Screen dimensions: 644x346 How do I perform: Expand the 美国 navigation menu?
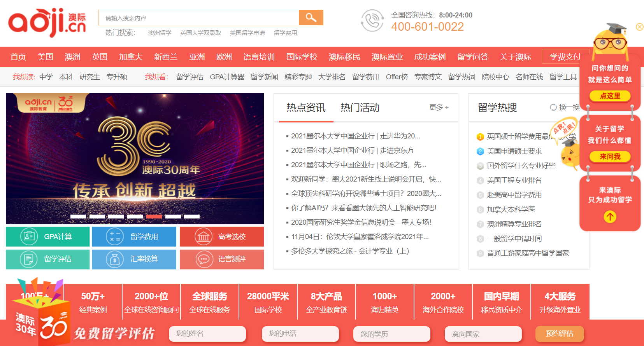45,57
